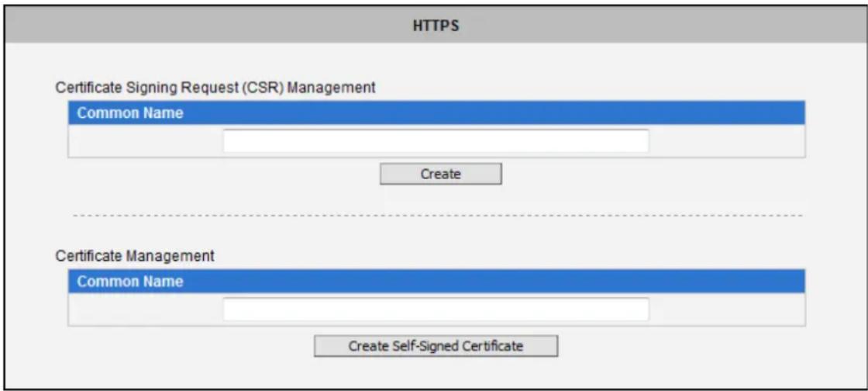Focus the Certificate Management Common Name field
The height and width of the screenshot is (391, 868).
pyautogui.click(x=436, y=309)
